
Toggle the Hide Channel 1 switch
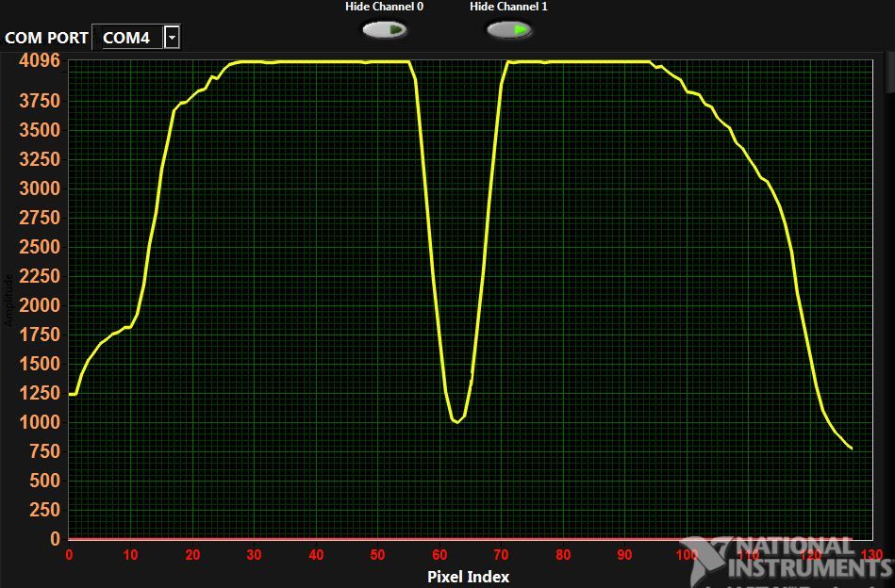[x=508, y=29]
